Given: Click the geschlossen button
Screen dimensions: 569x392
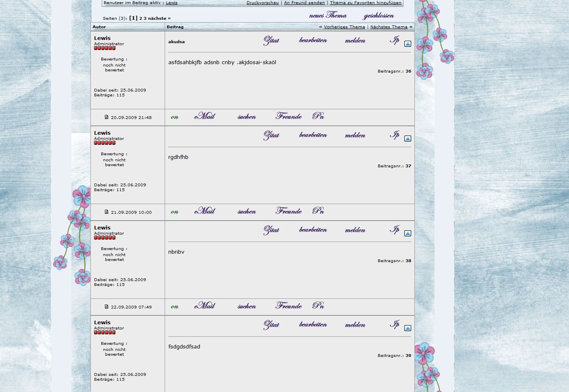Looking at the screenshot, I should [379, 16].
